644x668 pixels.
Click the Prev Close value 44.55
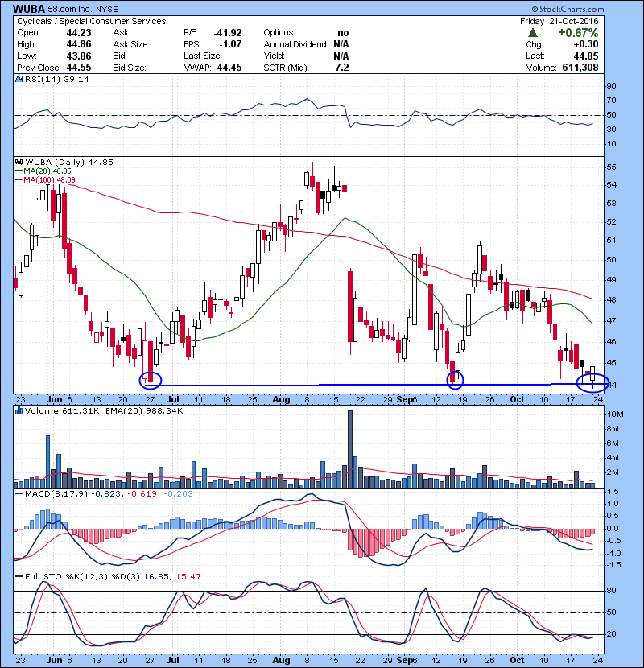point(79,68)
